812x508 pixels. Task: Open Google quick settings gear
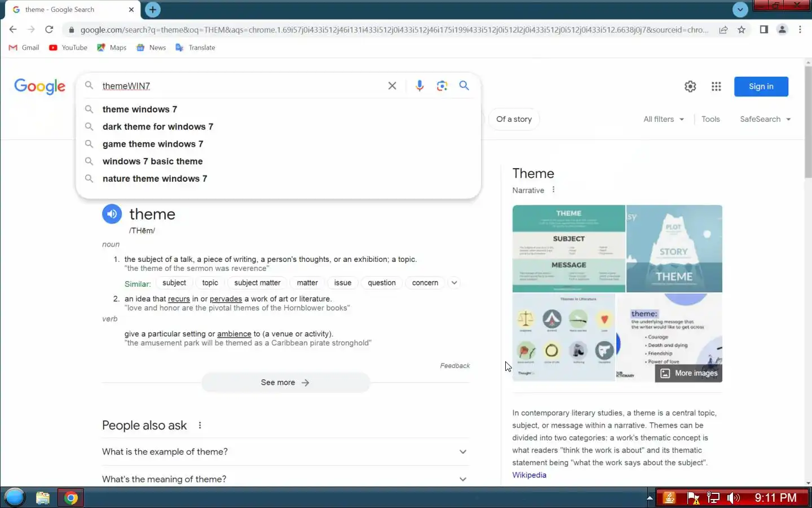[690, 86]
